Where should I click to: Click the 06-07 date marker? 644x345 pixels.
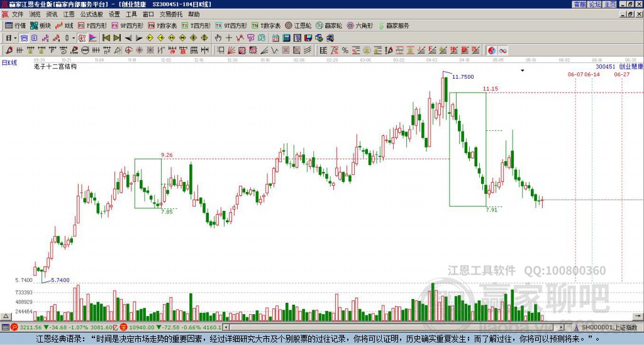point(575,74)
